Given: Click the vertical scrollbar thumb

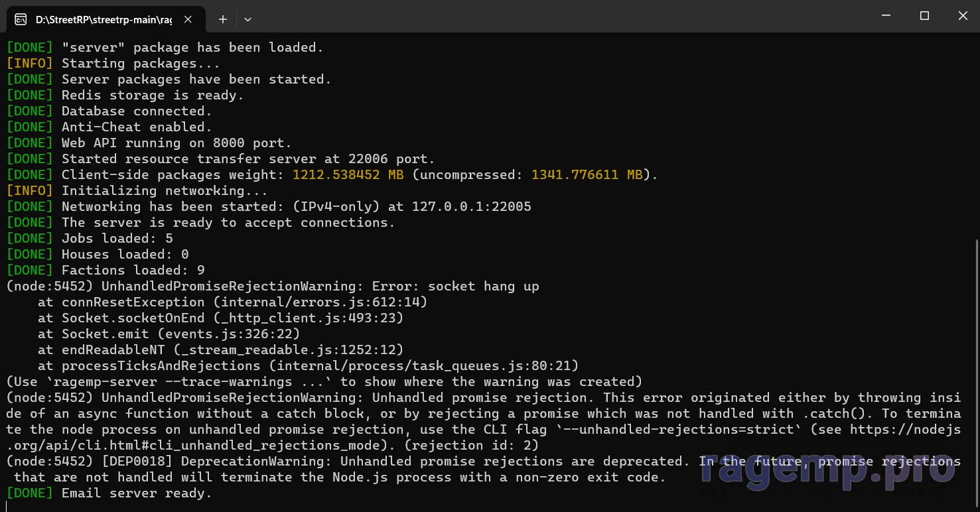Looking at the screenshot, I should 977,375.
